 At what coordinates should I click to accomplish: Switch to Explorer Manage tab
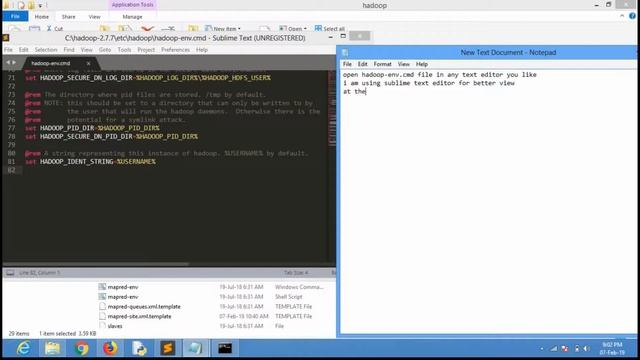132,17
